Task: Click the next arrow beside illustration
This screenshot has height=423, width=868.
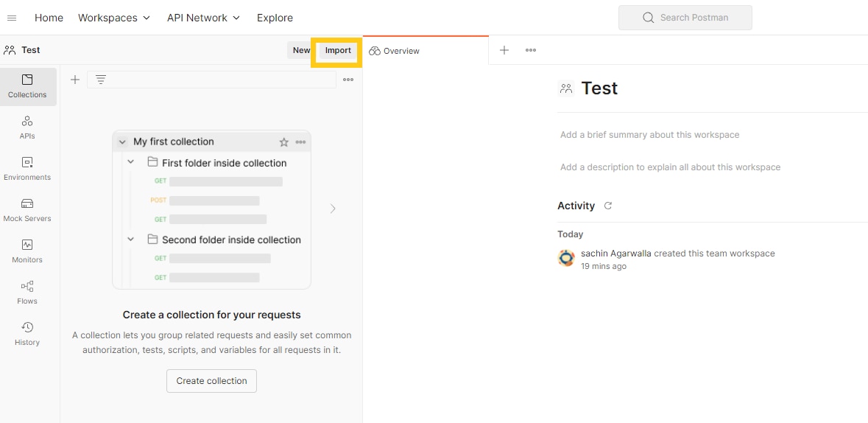Action: [x=333, y=209]
